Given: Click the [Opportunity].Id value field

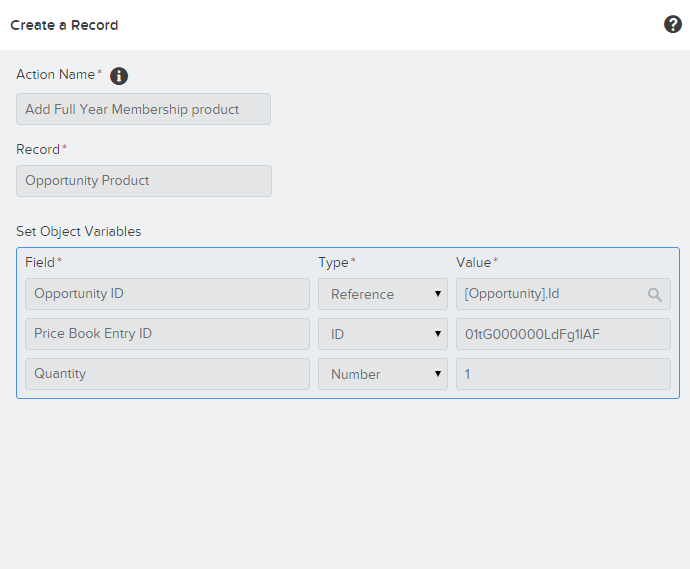Looking at the screenshot, I should point(552,294).
